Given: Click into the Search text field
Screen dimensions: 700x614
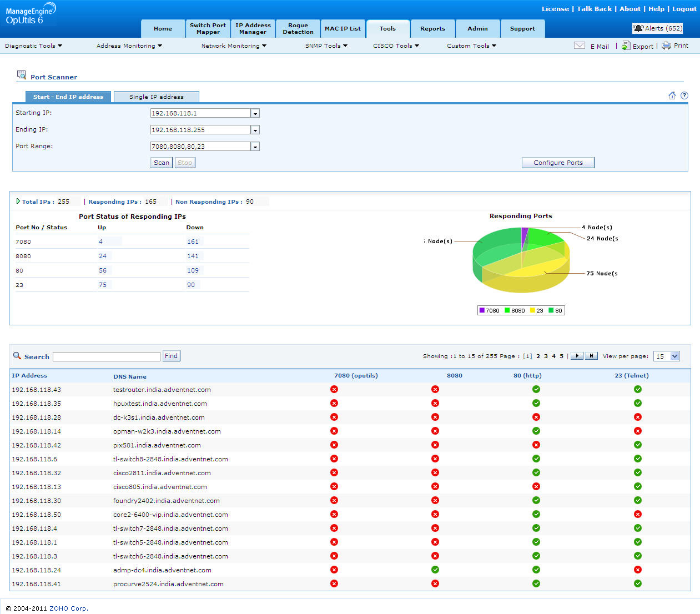Looking at the screenshot, I should pos(107,356).
